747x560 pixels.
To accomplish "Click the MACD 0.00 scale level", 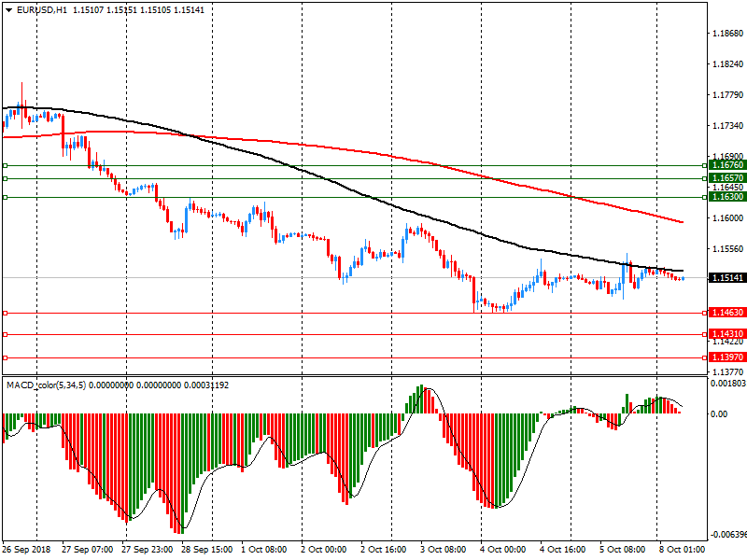I will [720, 413].
